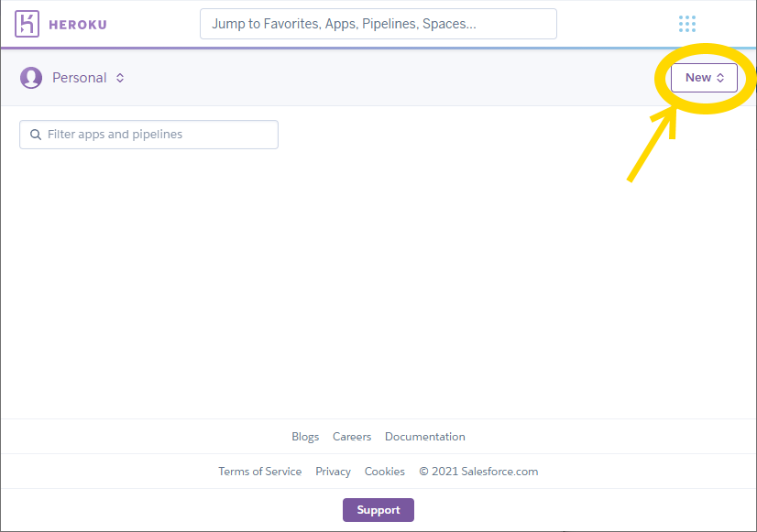Expand the Personal account switcher chevron
Screen dimensions: 757x532
tap(120, 78)
